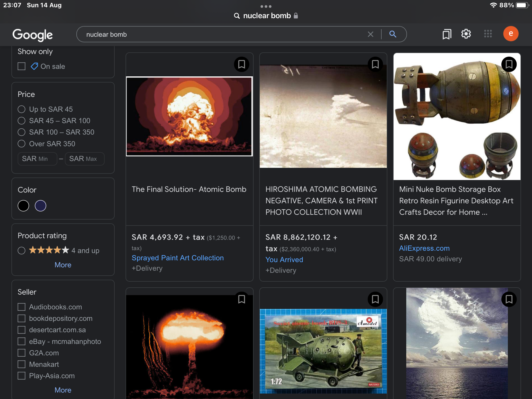532x399 pixels.
Task: Click the bookmark save icon on first result
Action: pos(242,64)
